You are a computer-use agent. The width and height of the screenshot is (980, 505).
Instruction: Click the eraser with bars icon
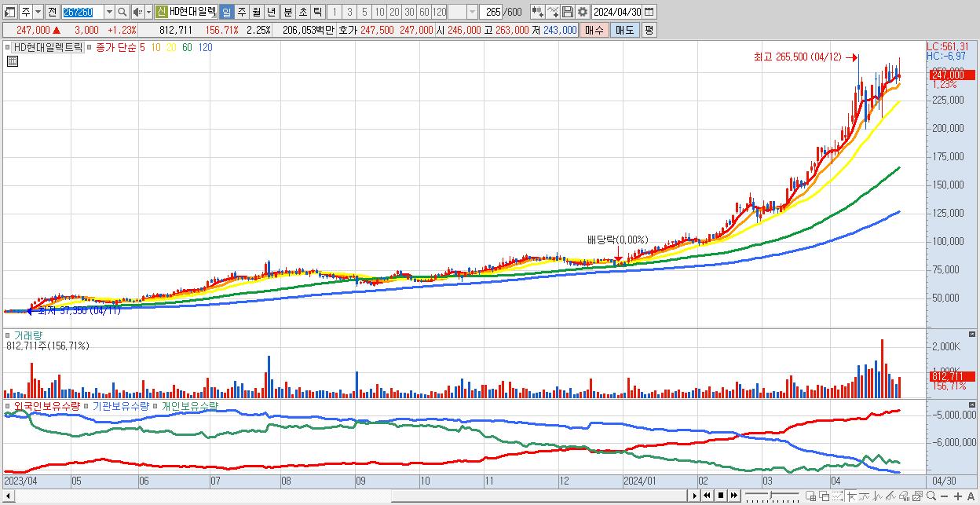[904, 496]
